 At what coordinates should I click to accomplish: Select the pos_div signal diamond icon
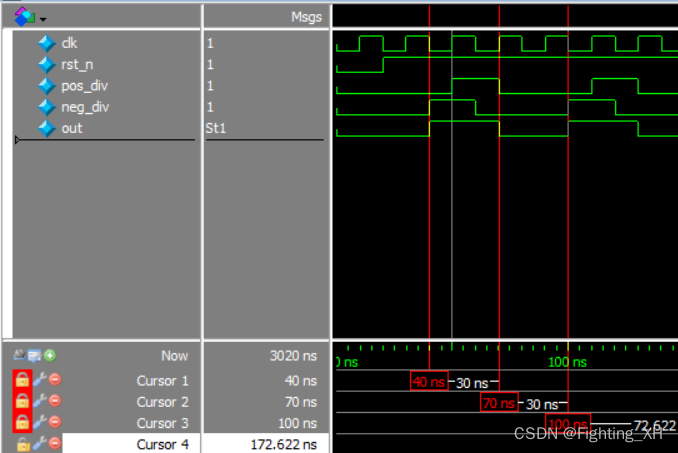pyautogui.click(x=47, y=86)
